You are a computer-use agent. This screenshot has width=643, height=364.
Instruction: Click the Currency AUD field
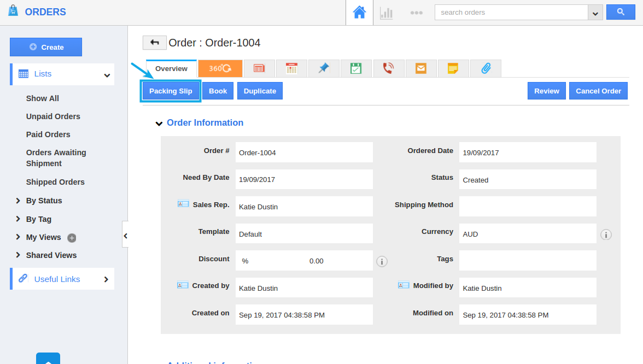pyautogui.click(x=528, y=234)
